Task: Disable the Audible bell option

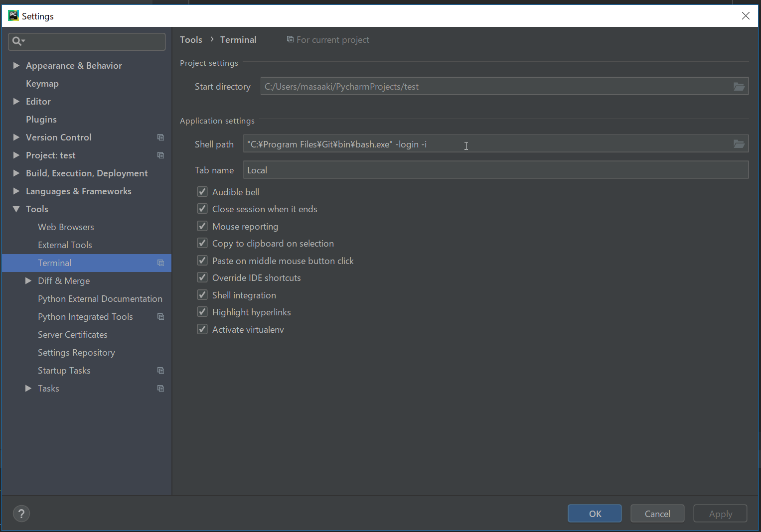Action: 202,191
